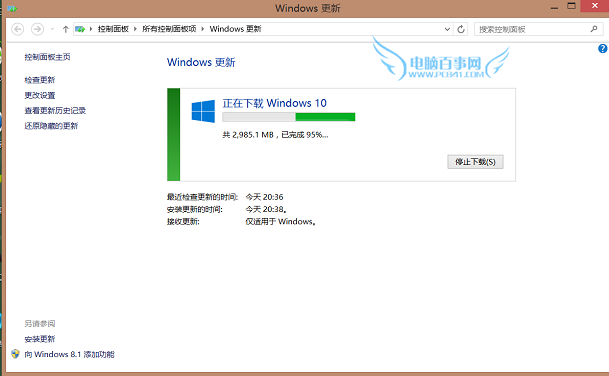This screenshot has height=376, width=609.
Task: Open 更改设置 in the sidebar
Action: [x=40, y=95]
